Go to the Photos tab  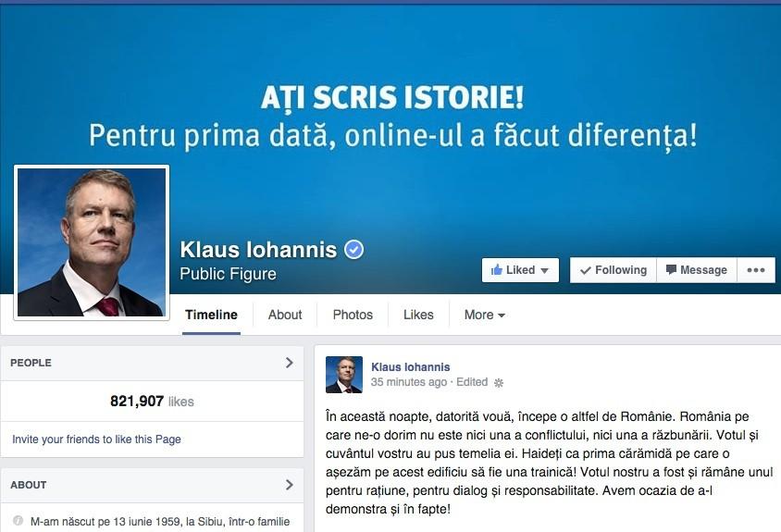click(x=353, y=315)
